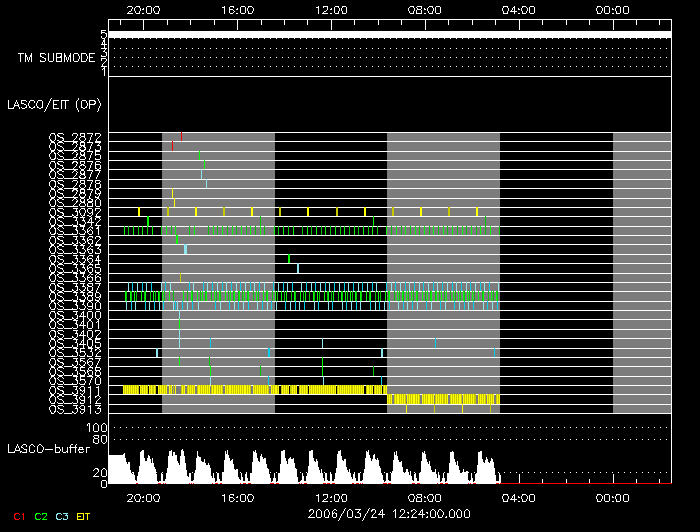700x532 pixels.
Task: Click the blue C3 legend entry
Action: pos(62,515)
